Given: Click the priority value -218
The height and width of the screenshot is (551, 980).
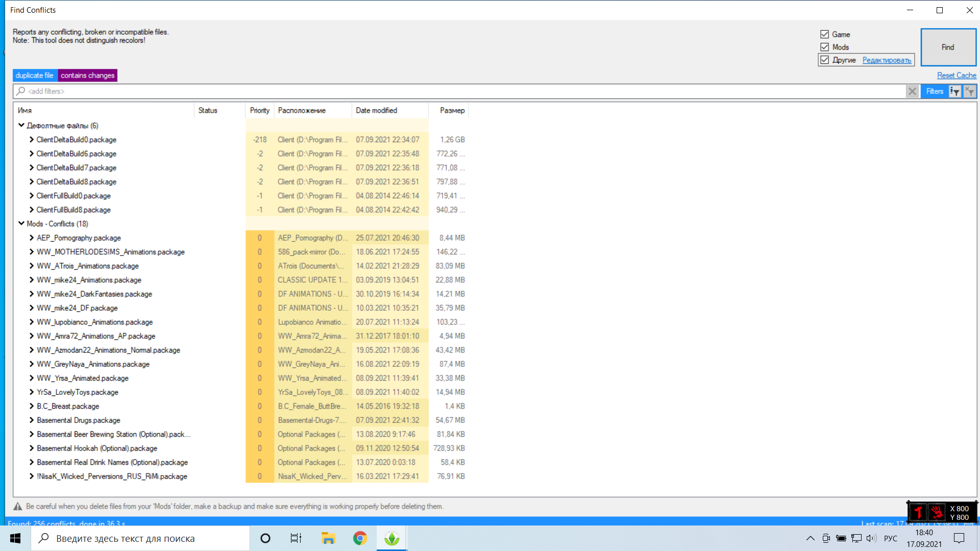Looking at the screenshot, I should (x=260, y=139).
